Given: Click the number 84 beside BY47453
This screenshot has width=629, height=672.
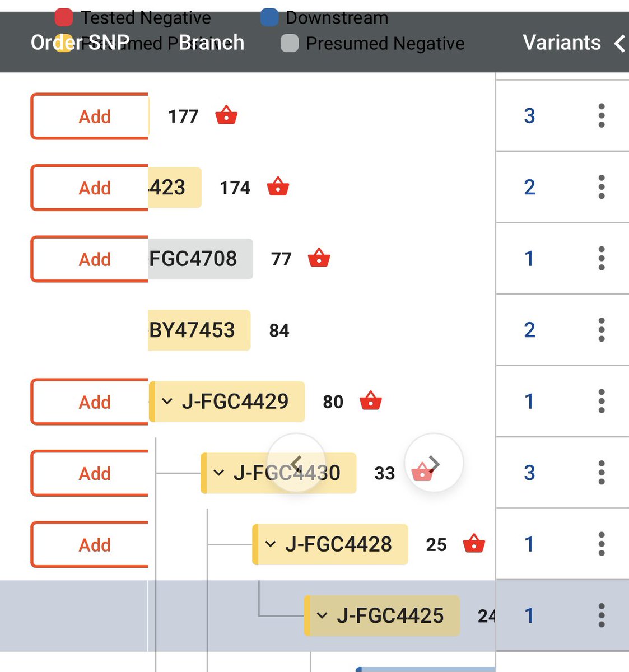Looking at the screenshot, I should click(x=279, y=330).
